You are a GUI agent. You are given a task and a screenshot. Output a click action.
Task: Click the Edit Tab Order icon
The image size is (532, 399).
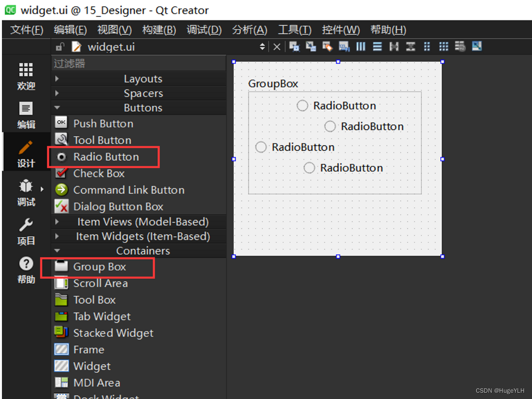tap(344, 46)
